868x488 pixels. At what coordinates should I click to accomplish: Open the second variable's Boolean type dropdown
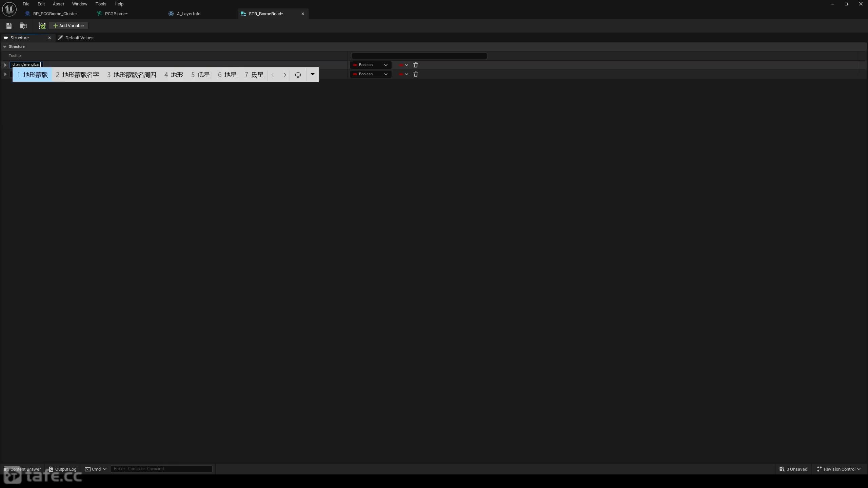point(371,74)
